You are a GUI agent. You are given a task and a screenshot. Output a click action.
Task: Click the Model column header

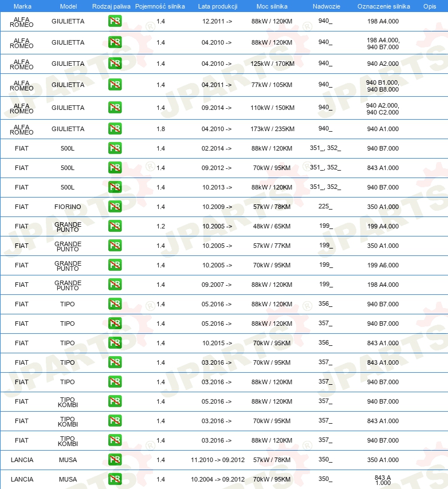pyautogui.click(x=68, y=6)
